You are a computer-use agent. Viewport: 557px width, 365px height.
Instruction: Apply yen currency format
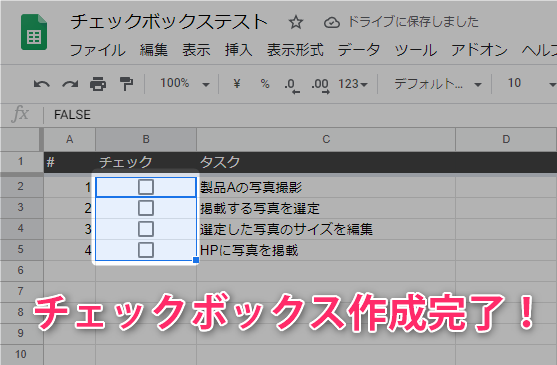pyautogui.click(x=237, y=84)
